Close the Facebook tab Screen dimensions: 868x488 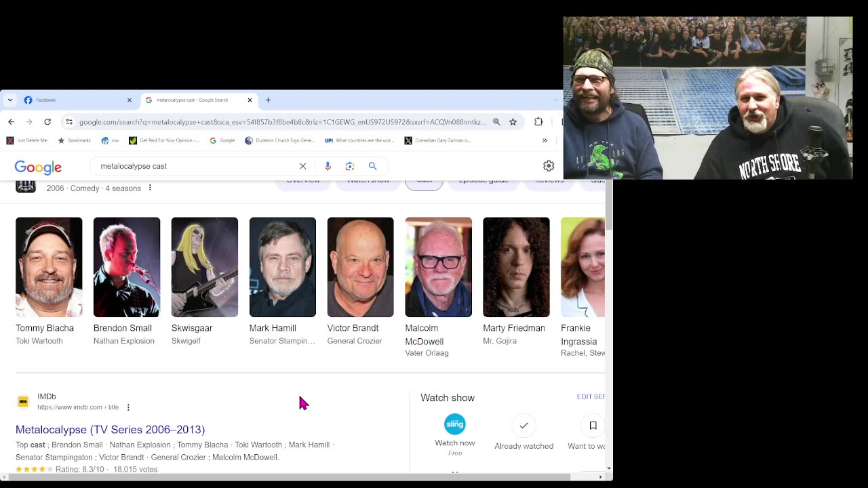[130, 100]
